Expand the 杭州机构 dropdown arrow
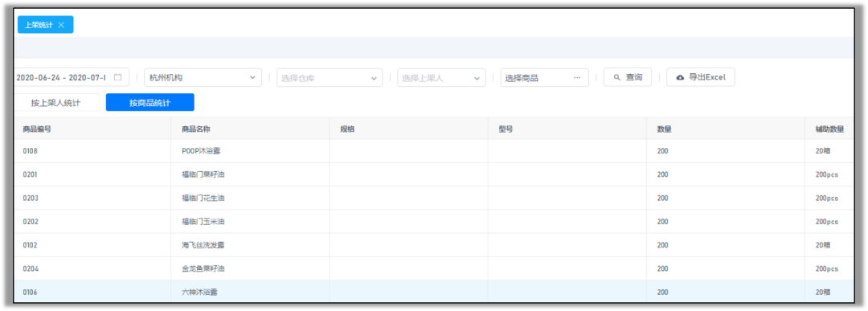 pos(252,78)
